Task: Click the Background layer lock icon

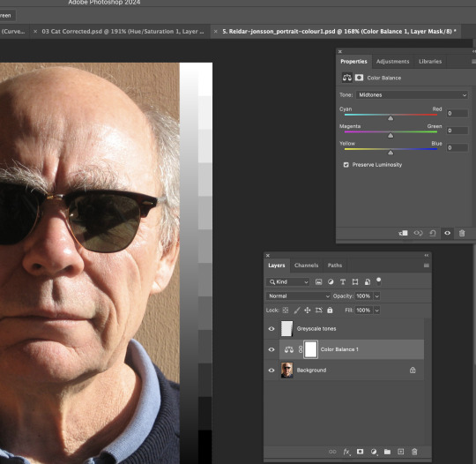Action: (x=413, y=370)
